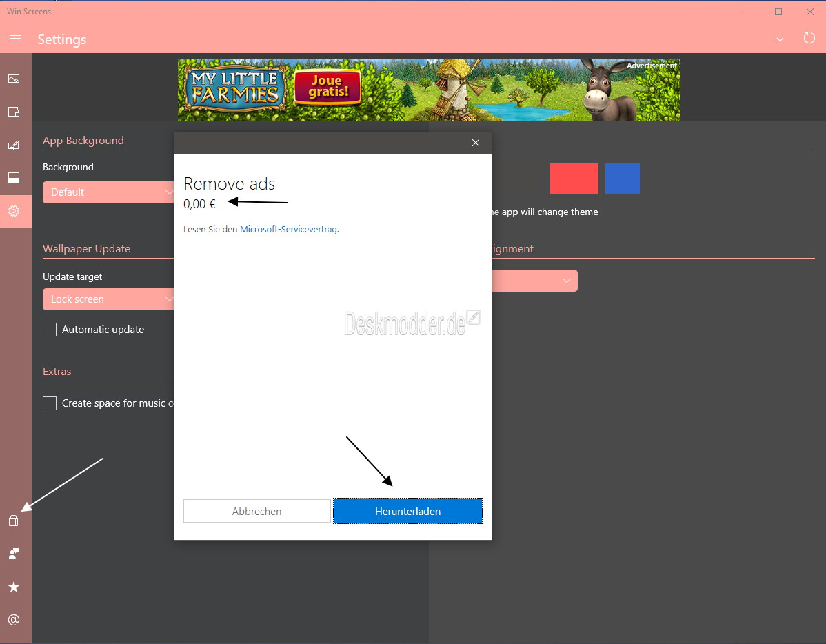Click the 'Extras' section heading
826x644 pixels.
coord(57,372)
